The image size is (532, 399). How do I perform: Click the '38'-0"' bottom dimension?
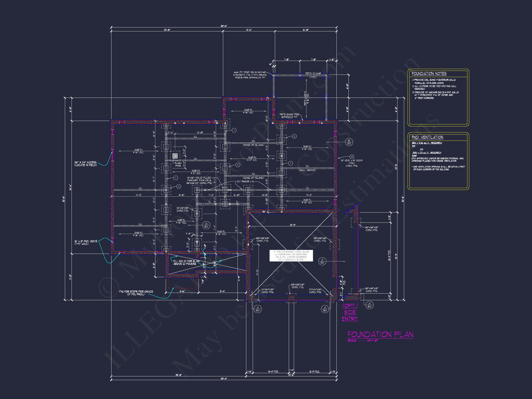(x=178, y=375)
